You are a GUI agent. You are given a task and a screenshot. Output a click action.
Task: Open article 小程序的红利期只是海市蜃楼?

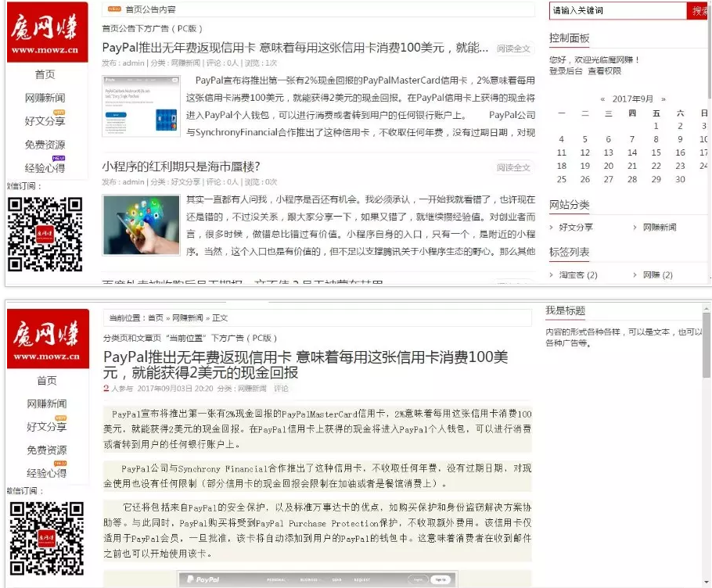(182, 167)
